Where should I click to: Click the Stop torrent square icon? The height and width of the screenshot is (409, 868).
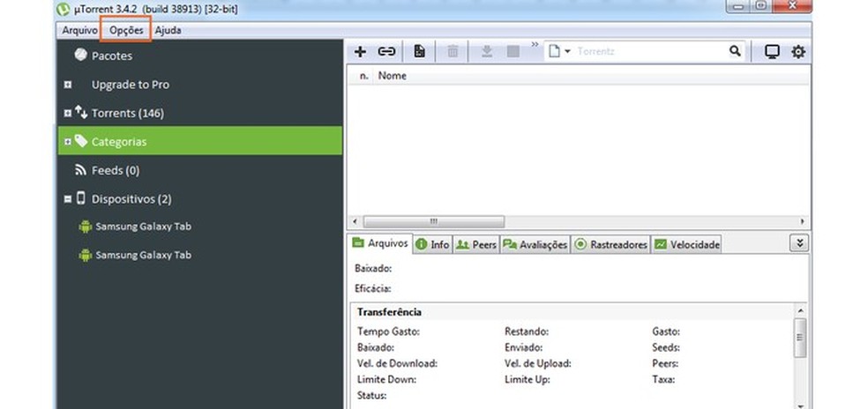[x=513, y=51]
